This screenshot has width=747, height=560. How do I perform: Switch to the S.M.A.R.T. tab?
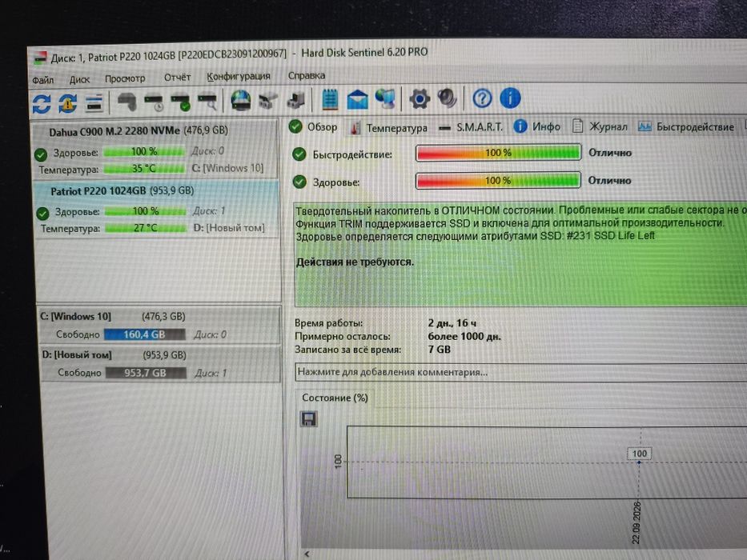tap(471, 127)
